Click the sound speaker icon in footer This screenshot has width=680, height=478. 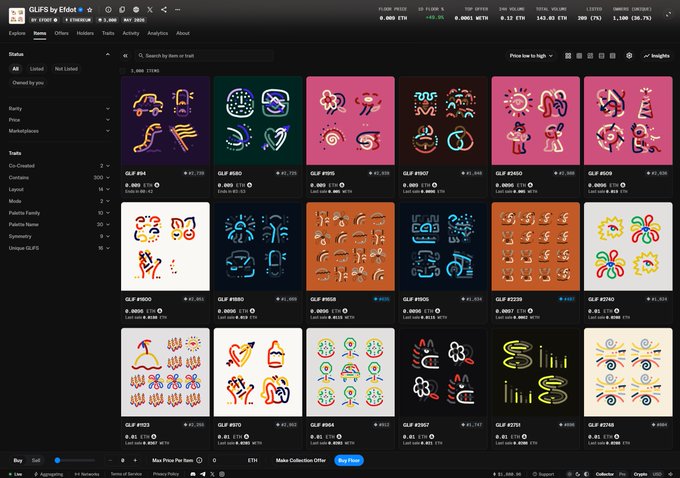(x=670, y=474)
